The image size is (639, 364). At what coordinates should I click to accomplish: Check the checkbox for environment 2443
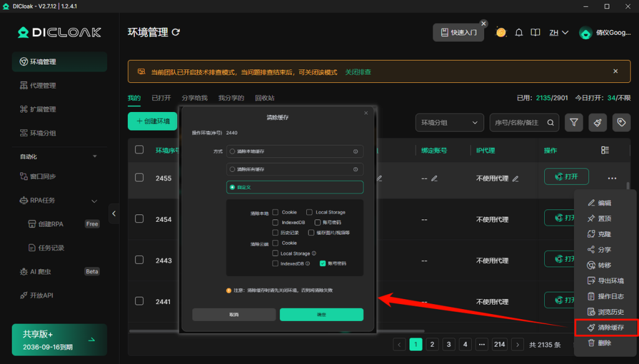[x=139, y=261]
